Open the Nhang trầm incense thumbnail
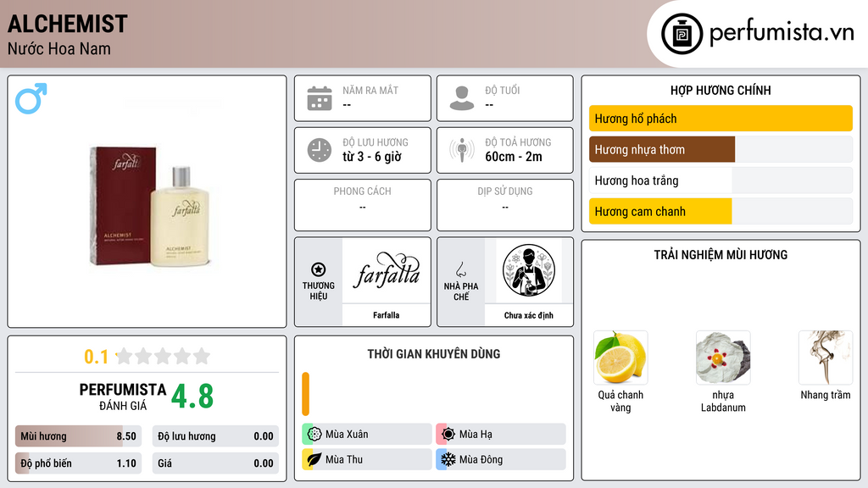The image size is (868, 488). point(826,358)
